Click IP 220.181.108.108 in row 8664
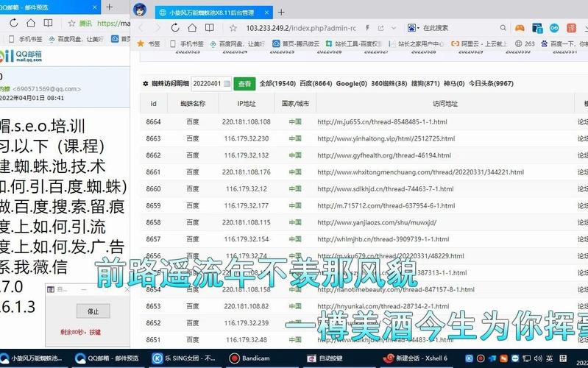The width and height of the screenshot is (588, 368). pyautogui.click(x=246, y=122)
